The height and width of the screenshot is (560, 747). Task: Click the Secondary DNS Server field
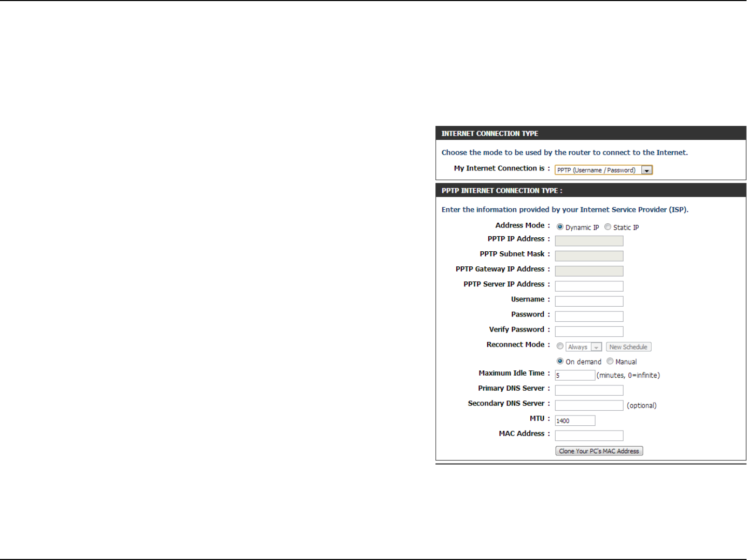coord(589,405)
